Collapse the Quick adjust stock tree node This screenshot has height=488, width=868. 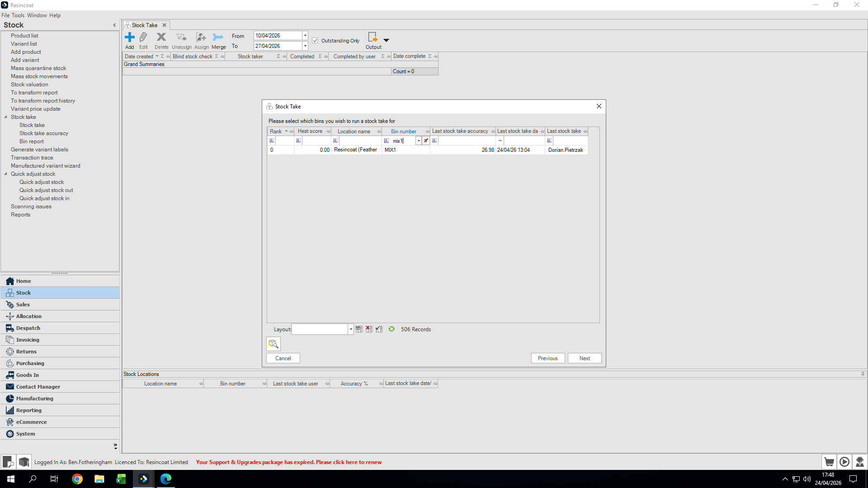coord(6,174)
